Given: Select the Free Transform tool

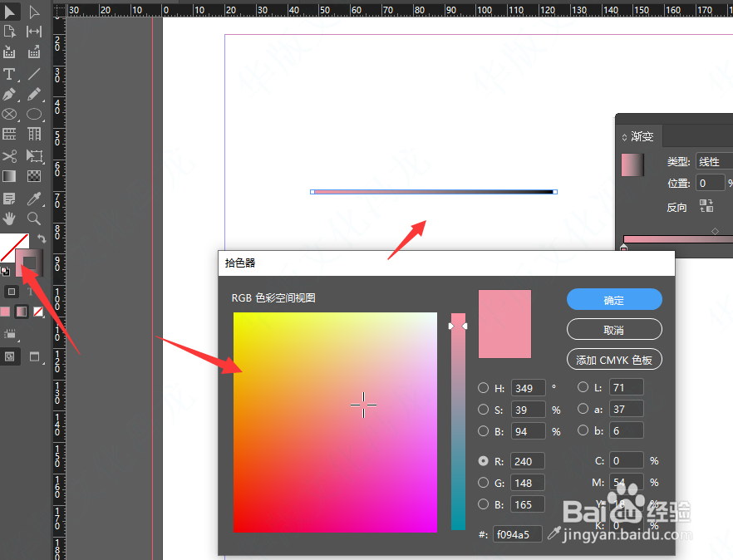Looking at the screenshot, I should coord(33,155).
